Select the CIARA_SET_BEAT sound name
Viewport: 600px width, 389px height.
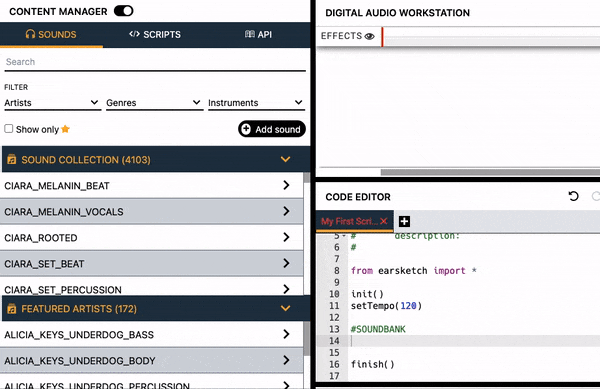(44, 264)
